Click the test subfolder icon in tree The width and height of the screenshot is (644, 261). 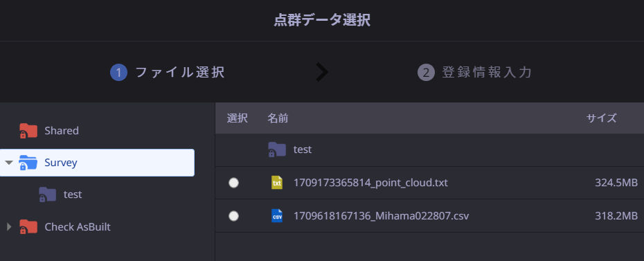(x=48, y=195)
